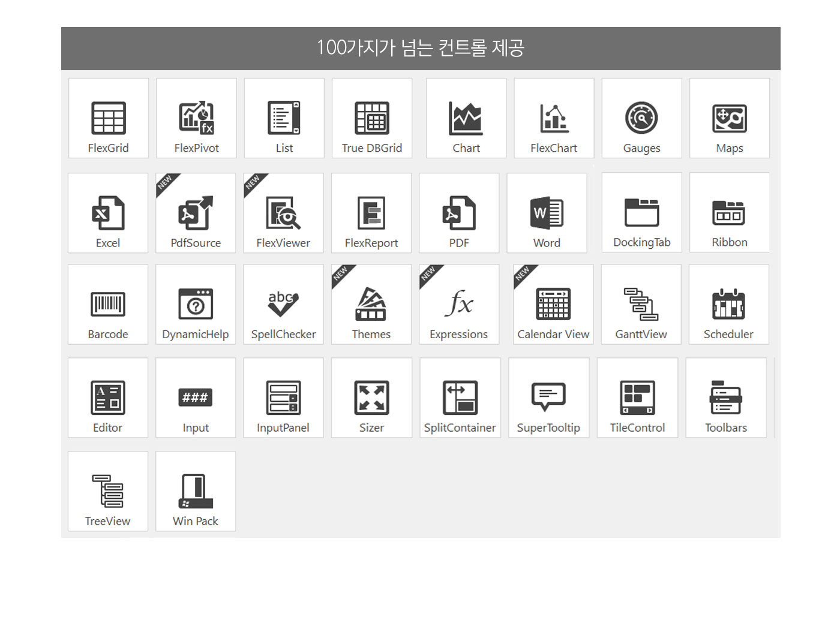The height and width of the screenshot is (620, 840).
Task: Click the Ribbon control tile
Action: 730,212
